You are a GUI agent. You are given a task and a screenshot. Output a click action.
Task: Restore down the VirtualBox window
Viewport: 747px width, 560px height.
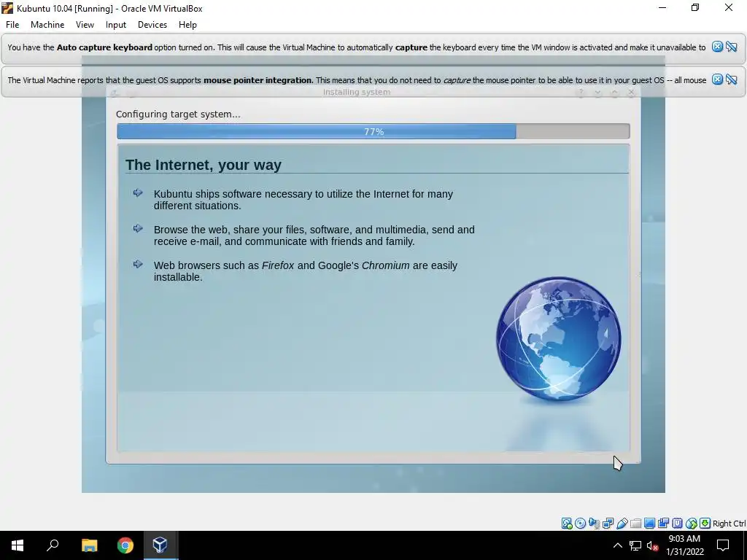pos(695,7)
